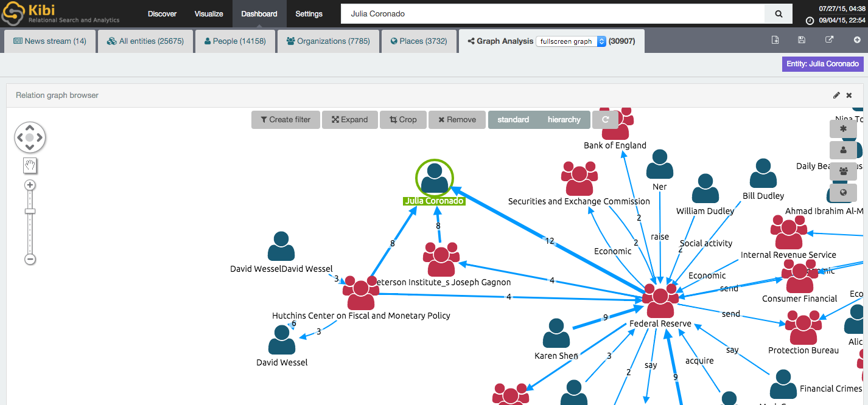868x405 pixels.
Task: Click the Kibi logo
Action: coord(61,13)
